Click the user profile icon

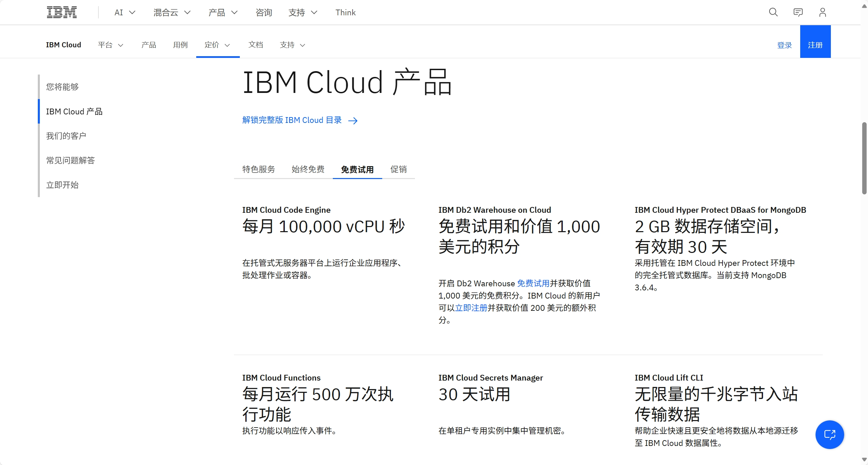click(822, 12)
